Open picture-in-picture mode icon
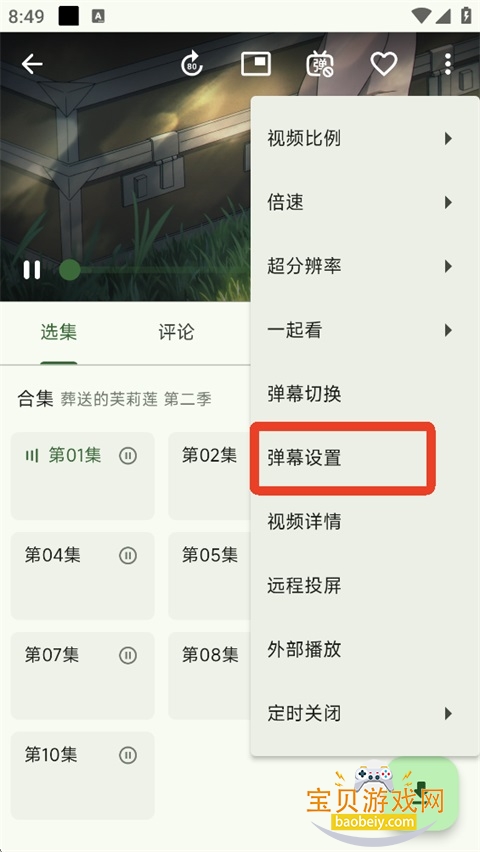Screen dimensions: 480x852 click(x=255, y=64)
